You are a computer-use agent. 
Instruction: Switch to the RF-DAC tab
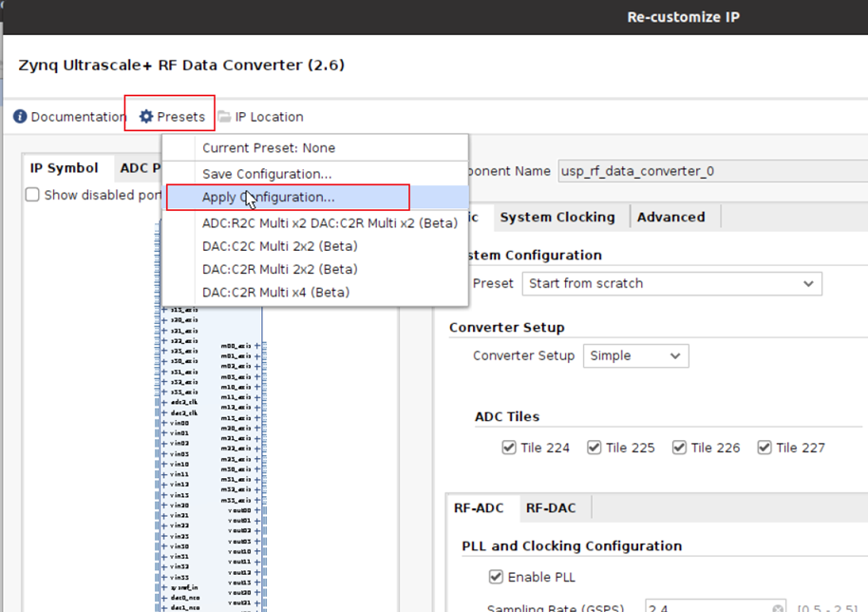[x=552, y=507]
